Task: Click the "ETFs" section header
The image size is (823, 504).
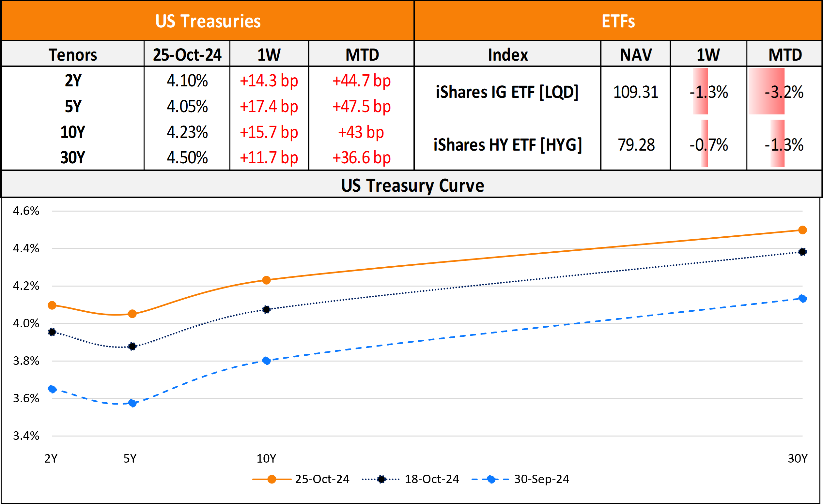Action: (x=618, y=21)
